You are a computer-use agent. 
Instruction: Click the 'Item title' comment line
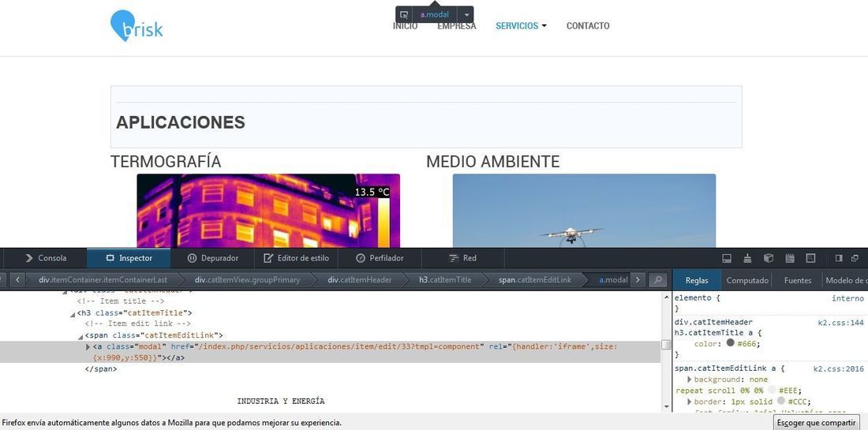coord(120,301)
